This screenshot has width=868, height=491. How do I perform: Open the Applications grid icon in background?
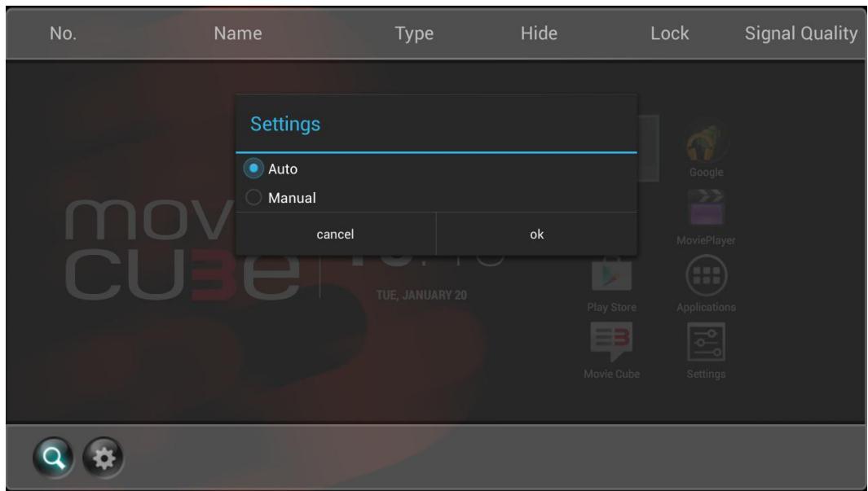pos(707,275)
